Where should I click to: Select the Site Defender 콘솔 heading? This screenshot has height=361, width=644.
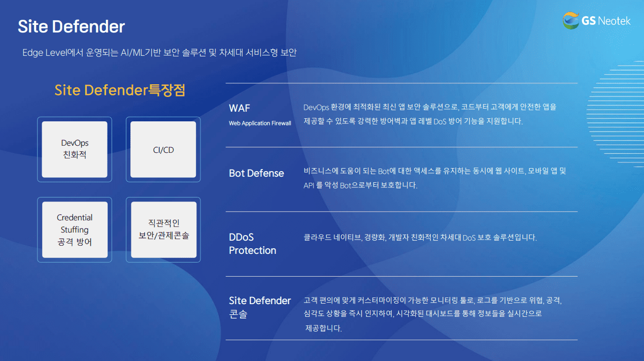259,307
